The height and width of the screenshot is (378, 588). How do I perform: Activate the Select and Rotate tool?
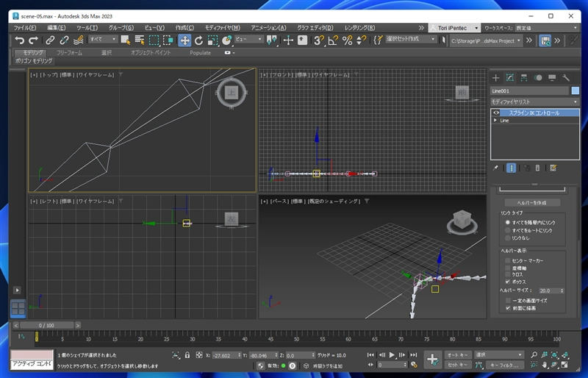tap(198, 40)
